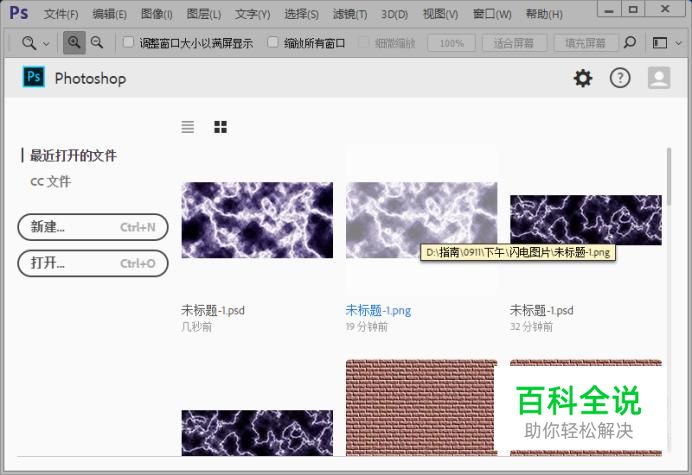692x475 pixels.
Task: Click 新建... button to create document
Action: [x=93, y=227]
